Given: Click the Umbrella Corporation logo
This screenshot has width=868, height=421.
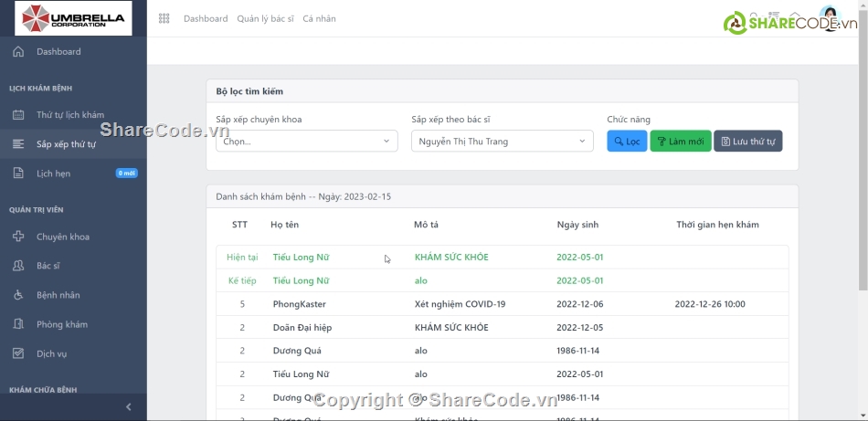Looking at the screenshot, I should coord(73,18).
